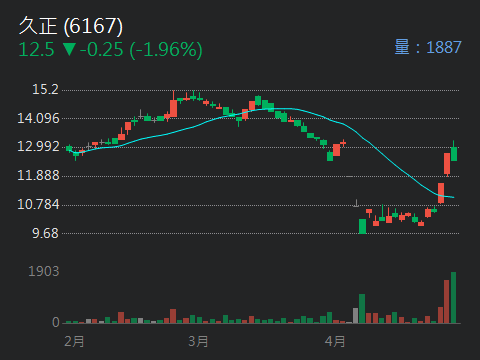The image size is (480, 360).
Task: Click the 4月 date axis label
Action: (335, 342)
